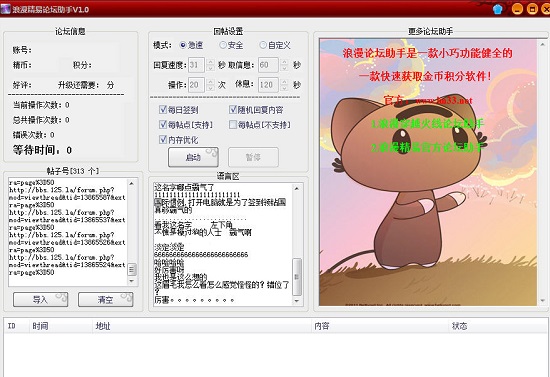Click down arrow of 语言区 scrollbar
550x377 pixels.
[297, 301]
